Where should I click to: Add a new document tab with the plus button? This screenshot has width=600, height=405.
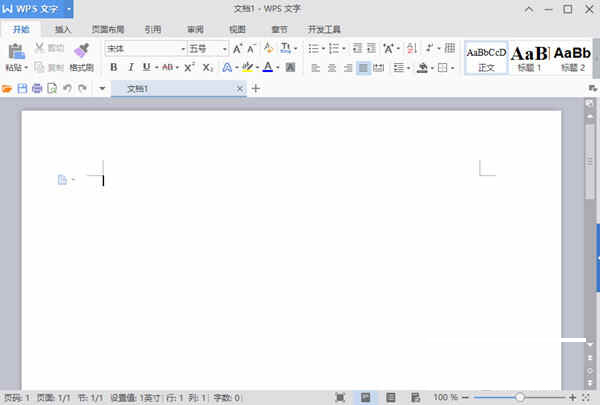tap(255, 89)
